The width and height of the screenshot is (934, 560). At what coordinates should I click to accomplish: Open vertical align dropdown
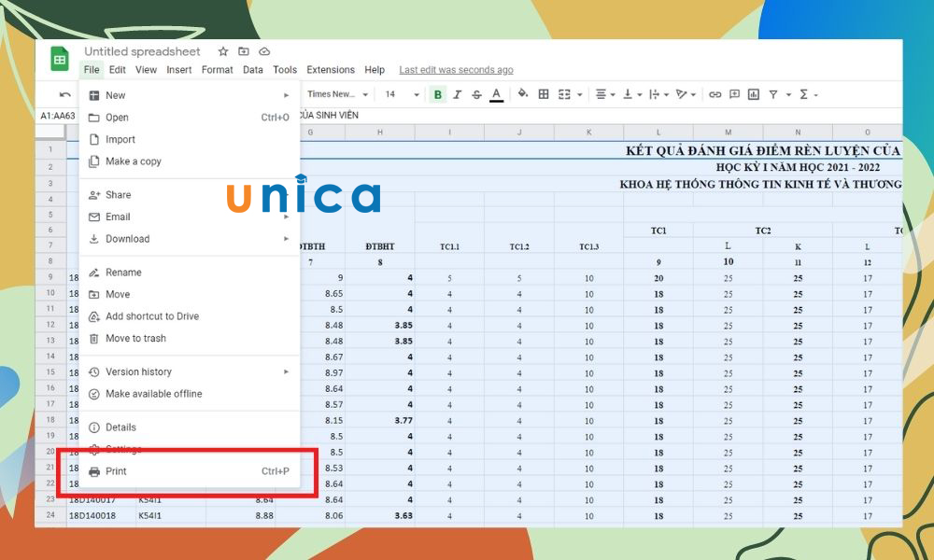[632, 94]
